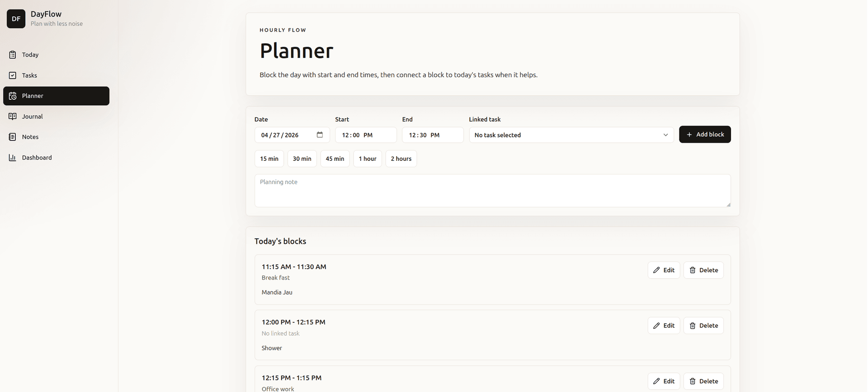Click the 12:15 PM - 1:15 PM time text
868x392 pixels.
(x=292, y=378)
